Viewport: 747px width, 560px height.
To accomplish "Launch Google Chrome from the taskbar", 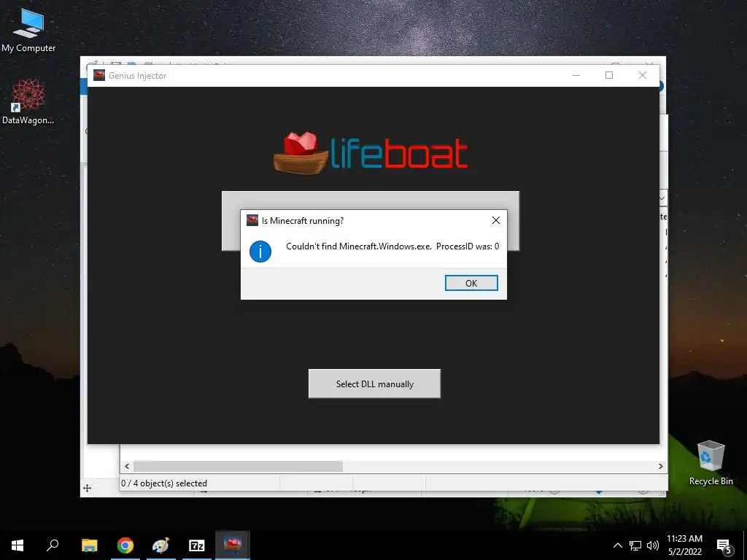I will click(125, 545).
